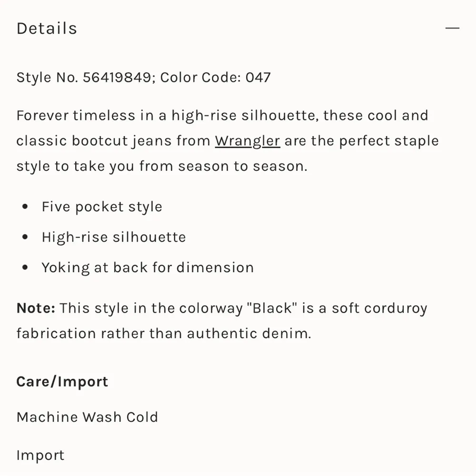Open the Wrangler brand link
The width and height of the screenshot is (476, 476).
click(247, 141)
